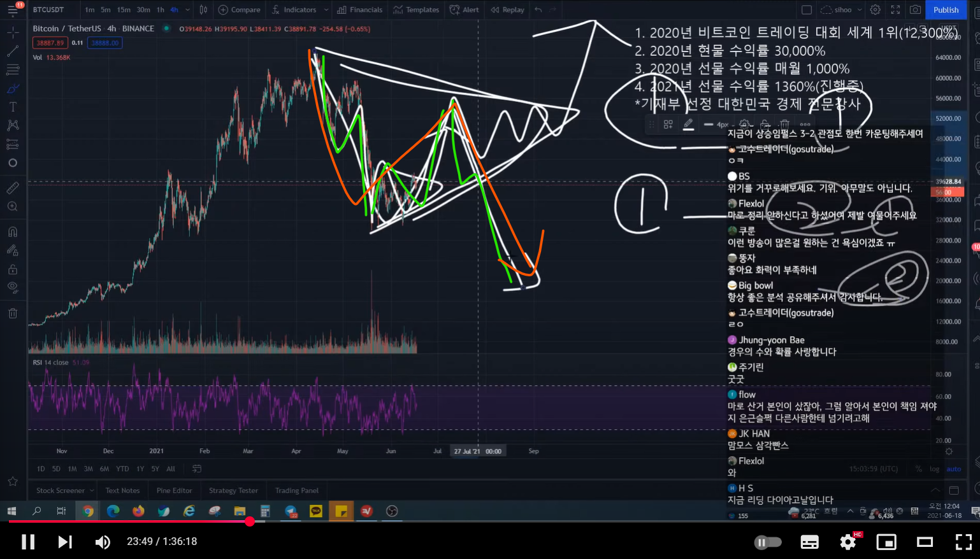
Task: Open chart settings gear in top toolbar
Action: tap(876, 10)
